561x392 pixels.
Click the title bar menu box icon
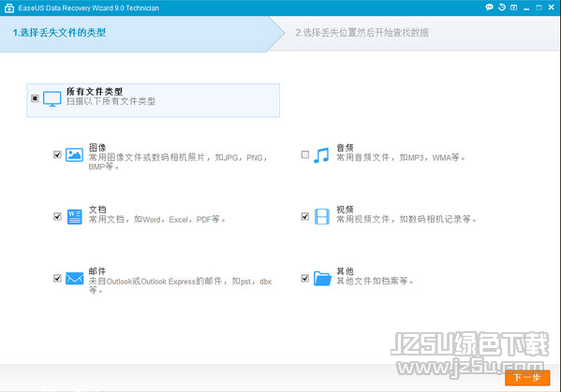[514, 7]
